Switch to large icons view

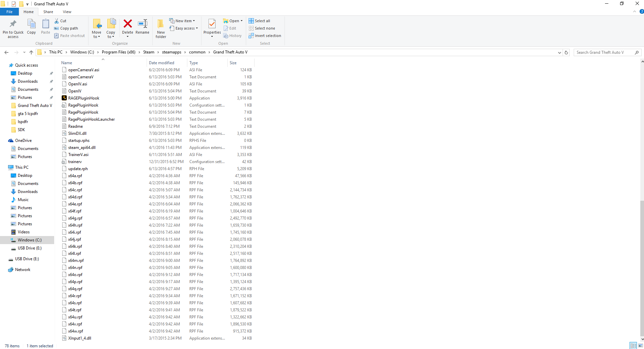pos(640,346)
